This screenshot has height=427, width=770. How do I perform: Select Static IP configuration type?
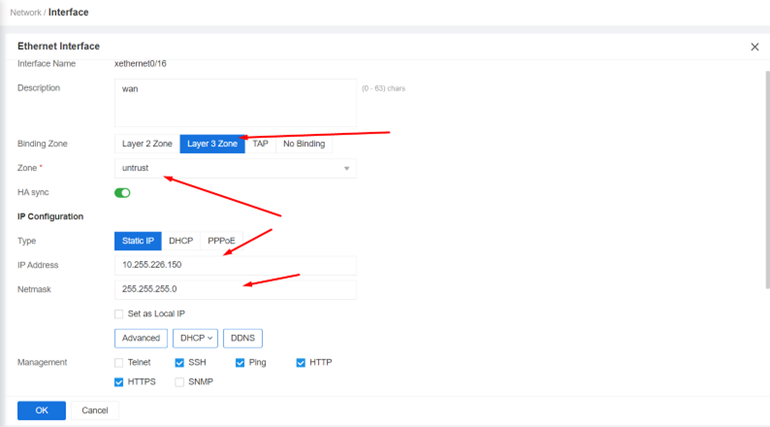(138, 241)
